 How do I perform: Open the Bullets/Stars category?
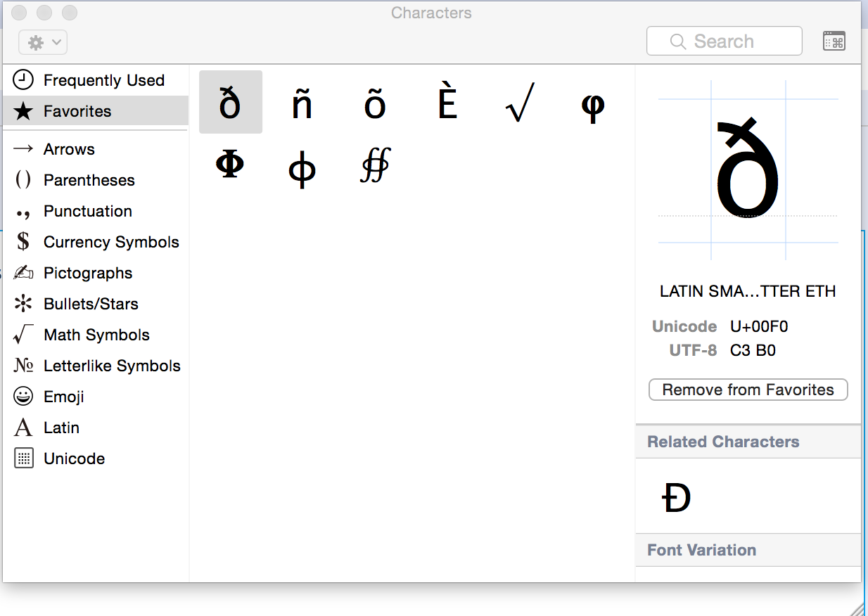(96, 304)
